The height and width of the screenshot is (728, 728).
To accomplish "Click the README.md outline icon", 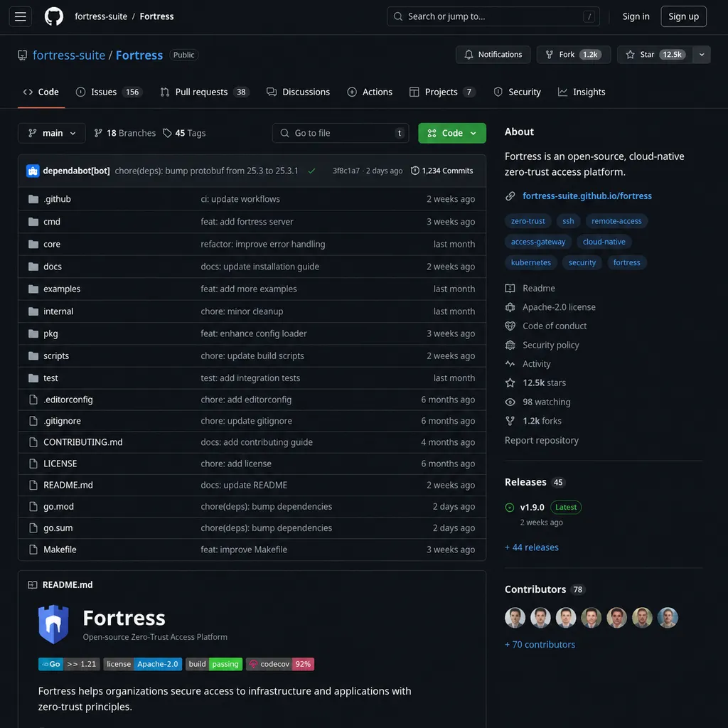I will (33, 585).
